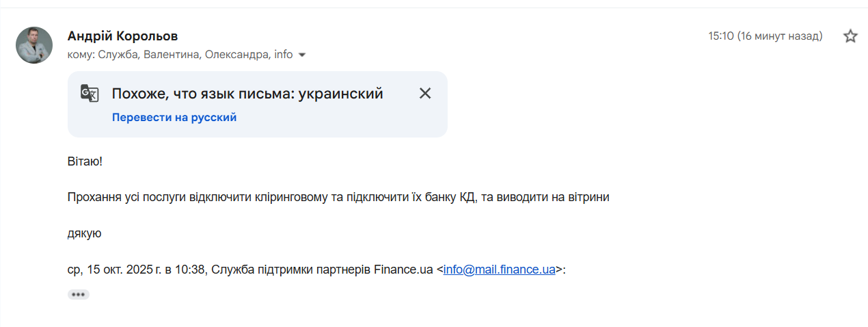Star the email from Андрій Корольов
The height and width of the screenshot is (327, 868).
[850, 36]
